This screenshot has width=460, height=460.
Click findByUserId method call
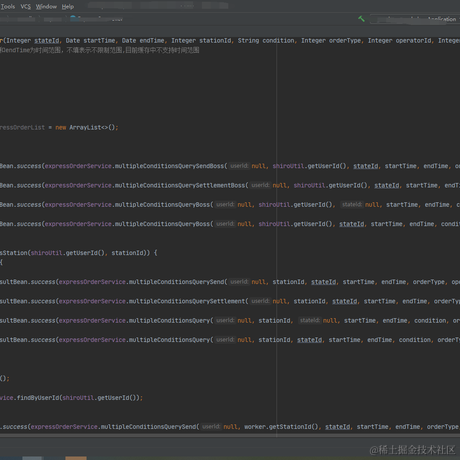(x=38, y=398)
